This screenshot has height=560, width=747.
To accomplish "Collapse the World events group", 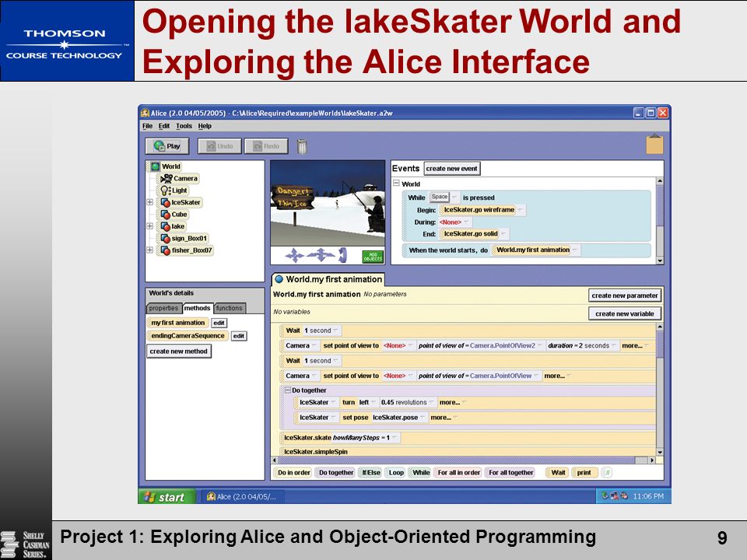I will pyautogui.click(x=396, y=184).
